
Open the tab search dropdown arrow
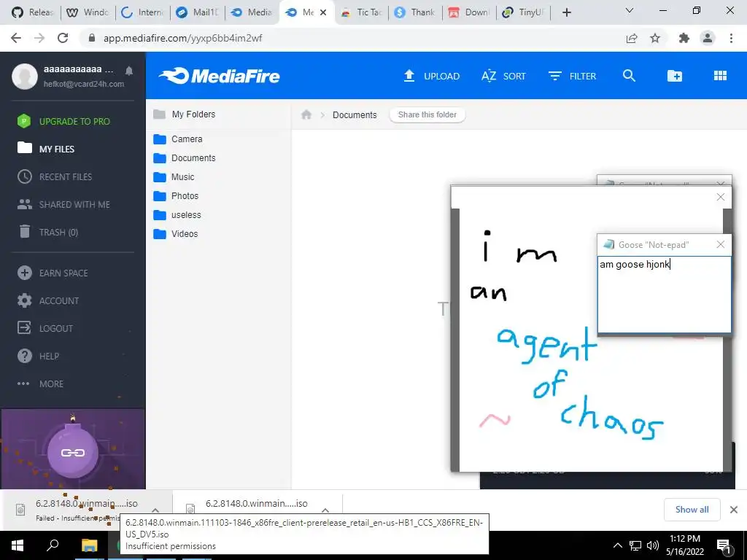pos(630,10)
